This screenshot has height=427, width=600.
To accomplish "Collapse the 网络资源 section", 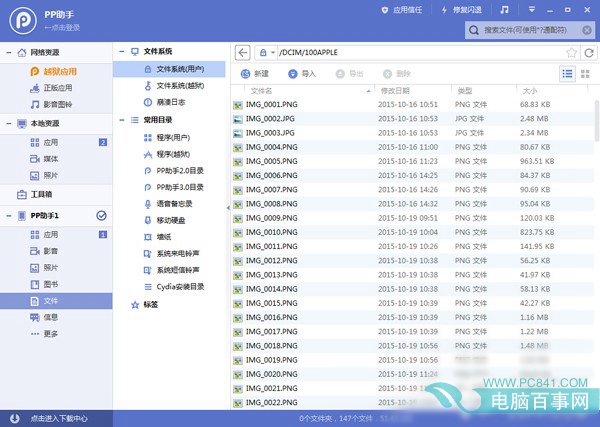I will 9,52.
